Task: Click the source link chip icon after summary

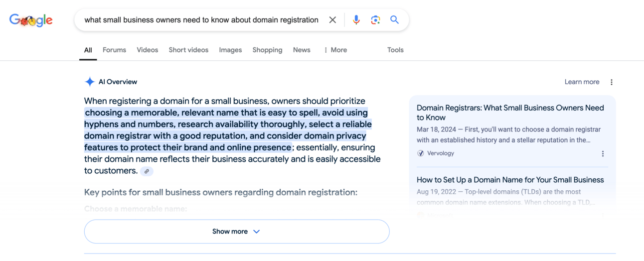Action: tap(147, 171)
